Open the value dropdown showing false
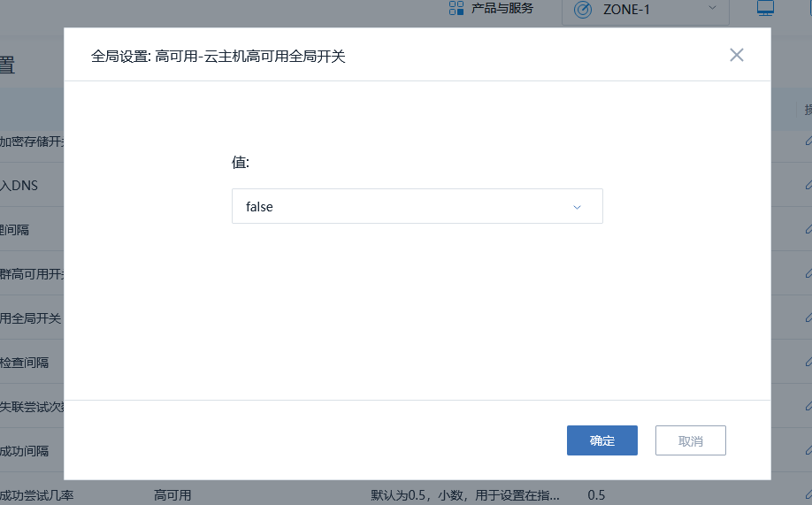 [x=417, y=206]
